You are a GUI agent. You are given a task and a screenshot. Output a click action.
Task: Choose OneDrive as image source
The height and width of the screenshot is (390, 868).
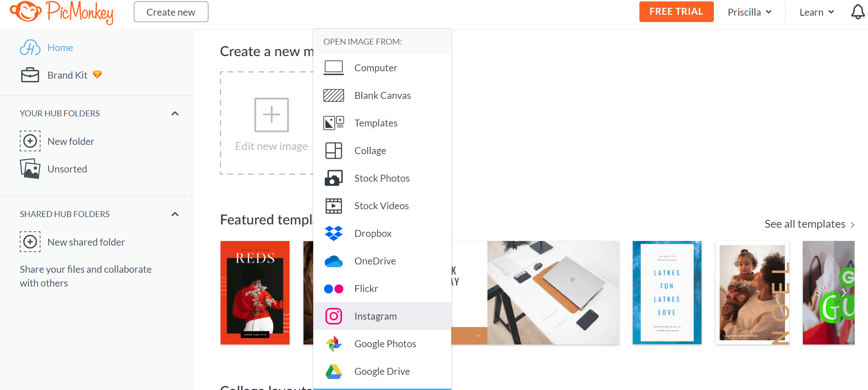[x=382, y=261]
